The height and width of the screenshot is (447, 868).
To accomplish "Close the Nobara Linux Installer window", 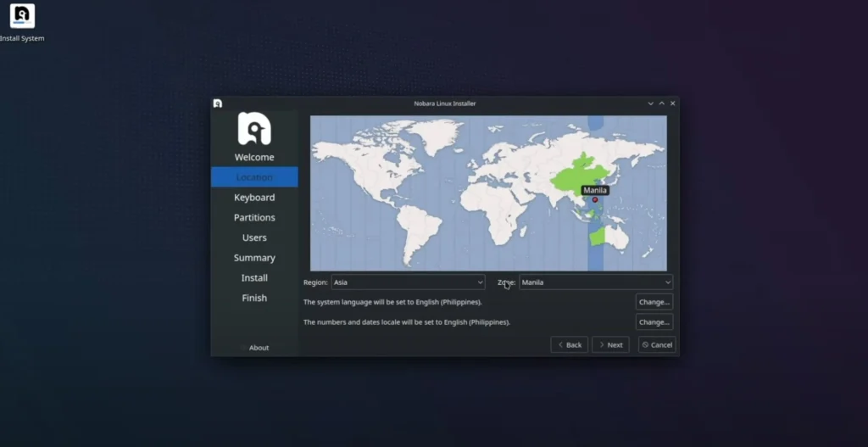I will click(x=673, y=103).
